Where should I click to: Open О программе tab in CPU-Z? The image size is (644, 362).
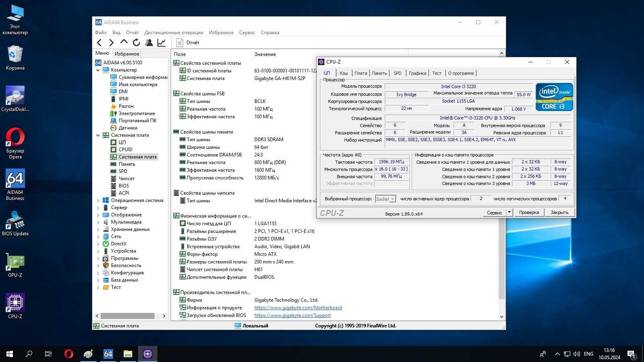point(461,73)
